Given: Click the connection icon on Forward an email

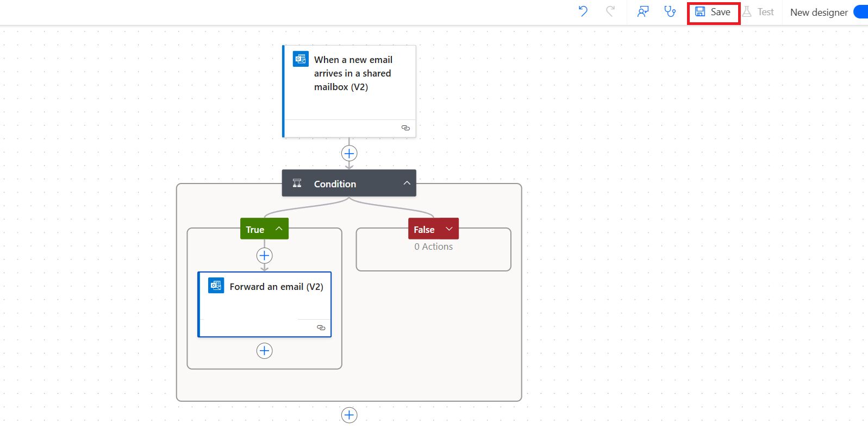Looking at the screenshot, I should point(321,327).
